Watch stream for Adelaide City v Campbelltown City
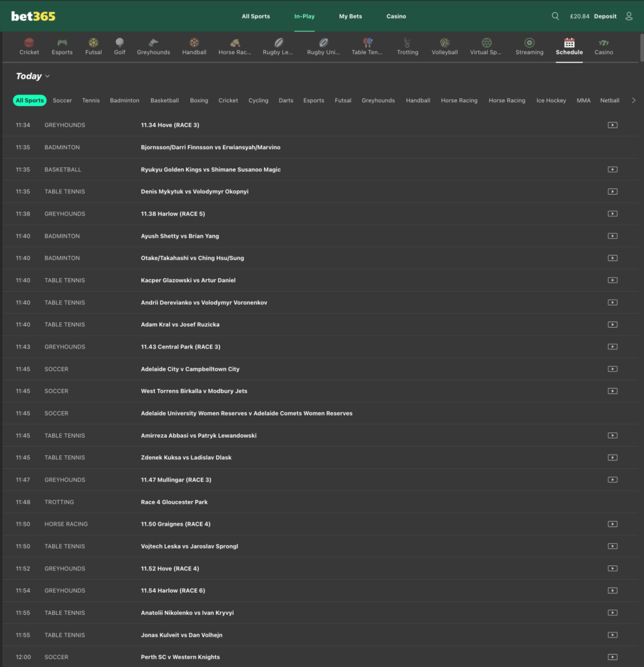Screen dimensions: 644x667 (x=613, y=369)
